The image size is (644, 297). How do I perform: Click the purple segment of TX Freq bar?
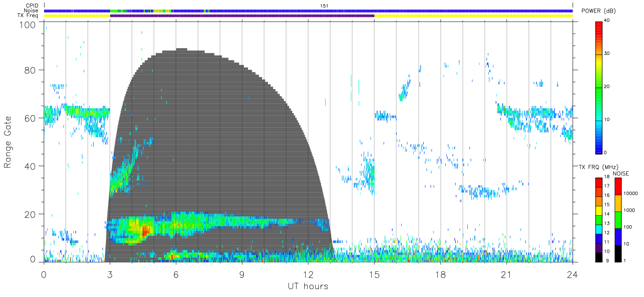[x=242, y=16]
